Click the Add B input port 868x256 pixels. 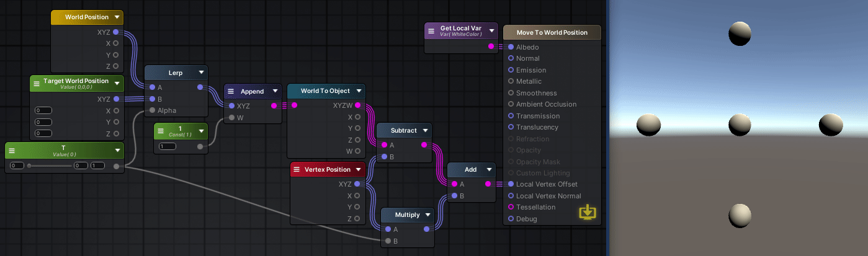pyautogui.click(x=454, y=195)
